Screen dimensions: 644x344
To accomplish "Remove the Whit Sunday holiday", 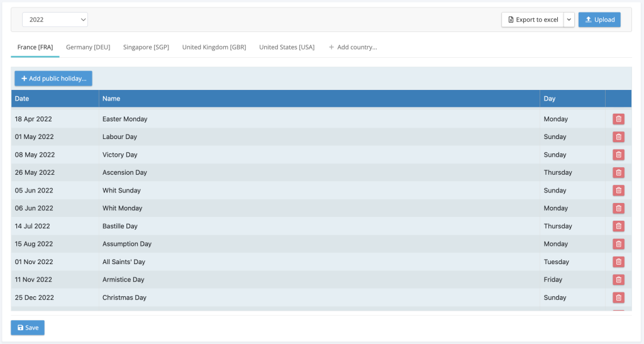I will [618, 191].
